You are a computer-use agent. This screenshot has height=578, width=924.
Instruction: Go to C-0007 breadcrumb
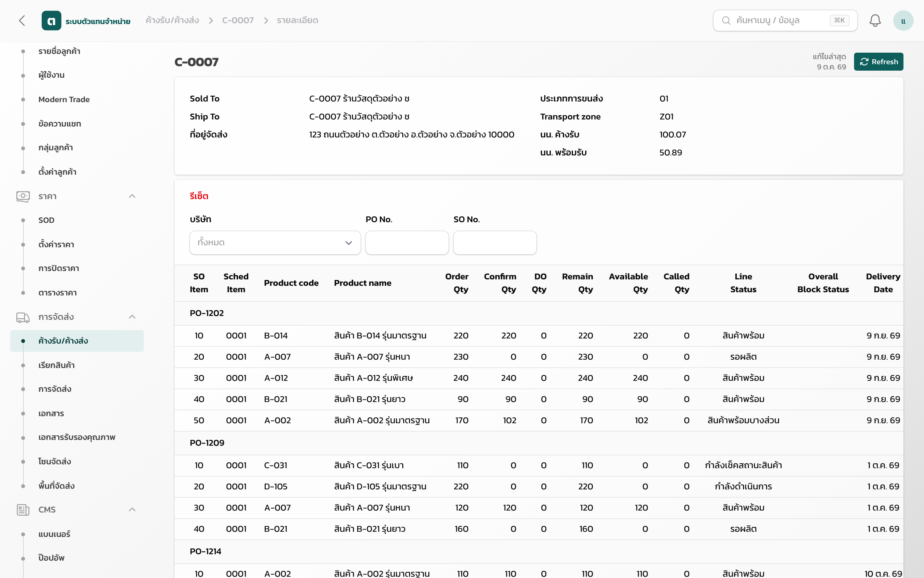[238, 20]
